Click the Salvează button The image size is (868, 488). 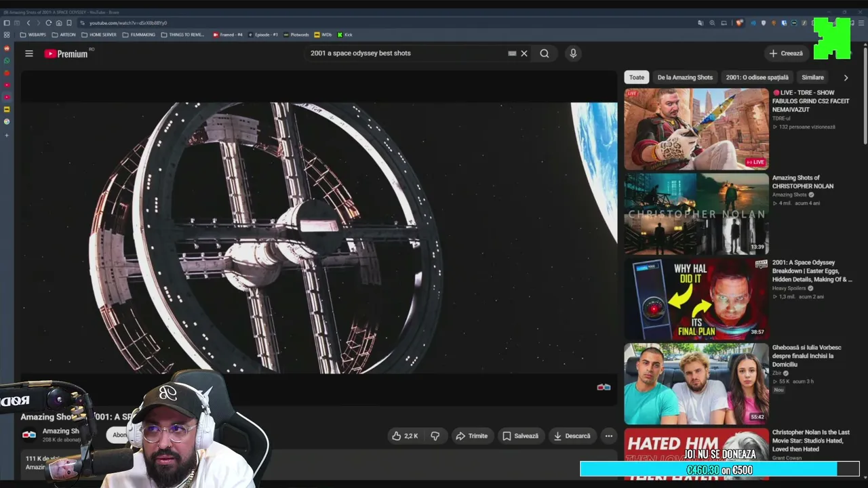click(520, 436)
